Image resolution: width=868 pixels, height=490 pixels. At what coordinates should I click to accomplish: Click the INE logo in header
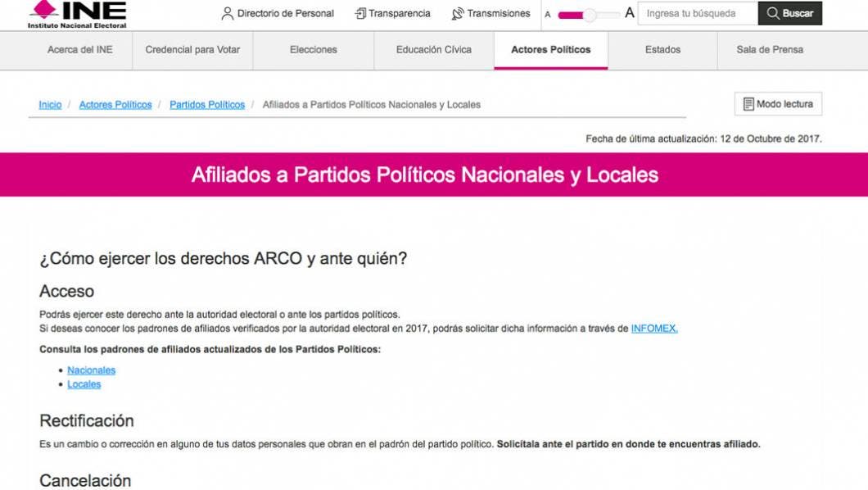[78, 14]
